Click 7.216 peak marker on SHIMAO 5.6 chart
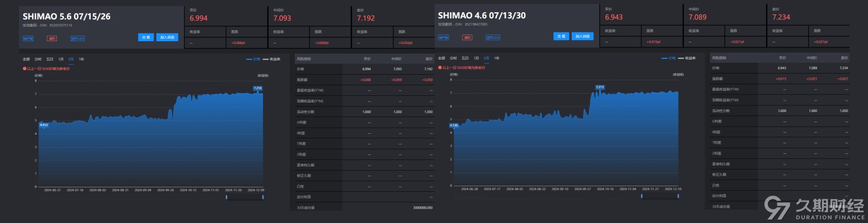Image resolution: width=868 pixels, height=223 pixels. point(257,88)
